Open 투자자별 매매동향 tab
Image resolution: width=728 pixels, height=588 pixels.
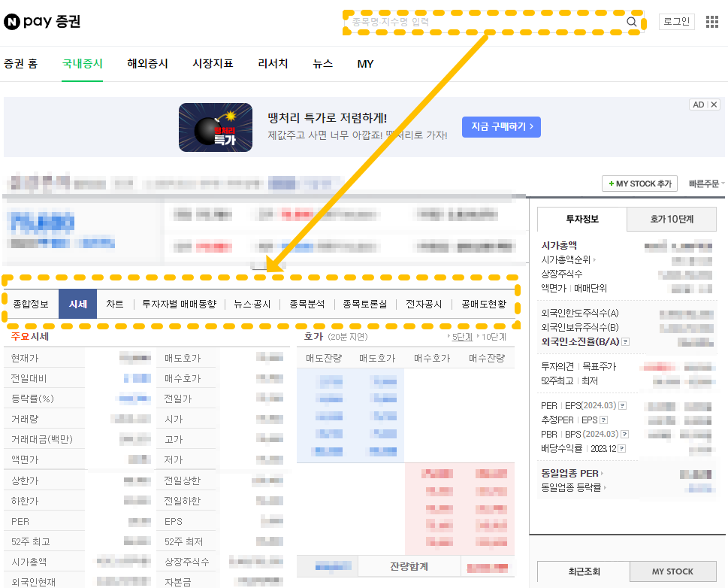coord(180,304)
